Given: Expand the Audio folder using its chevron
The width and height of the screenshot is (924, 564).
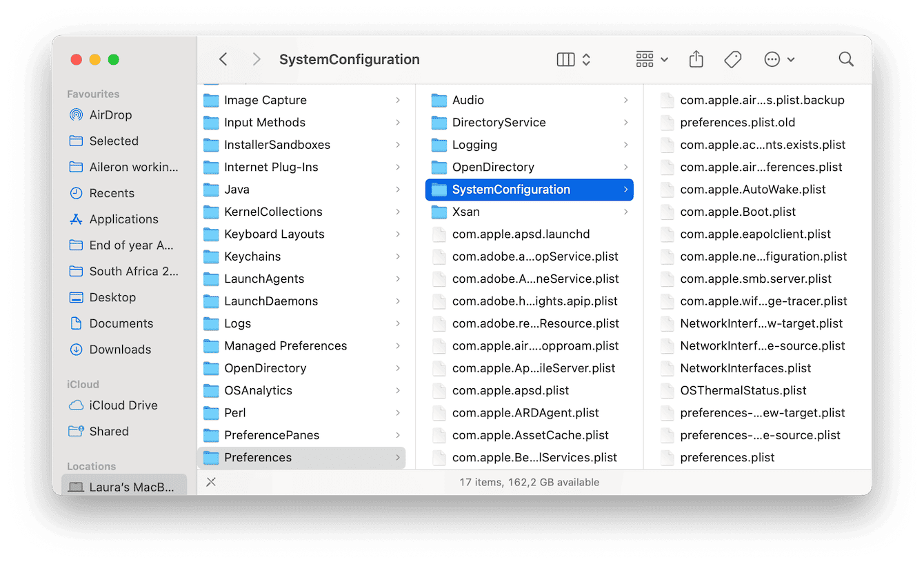Looking at the screenshot, I should pos(626,100).
